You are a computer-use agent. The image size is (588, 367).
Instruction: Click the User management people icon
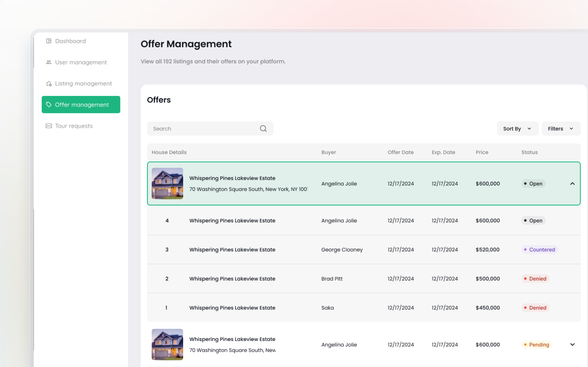pos(49,62)
